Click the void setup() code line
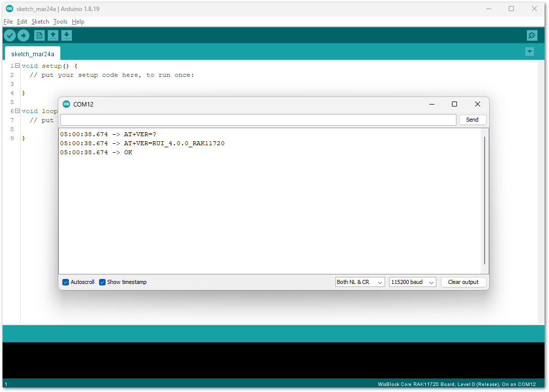Screen dimensions: 549x392 tap(49, 66)
